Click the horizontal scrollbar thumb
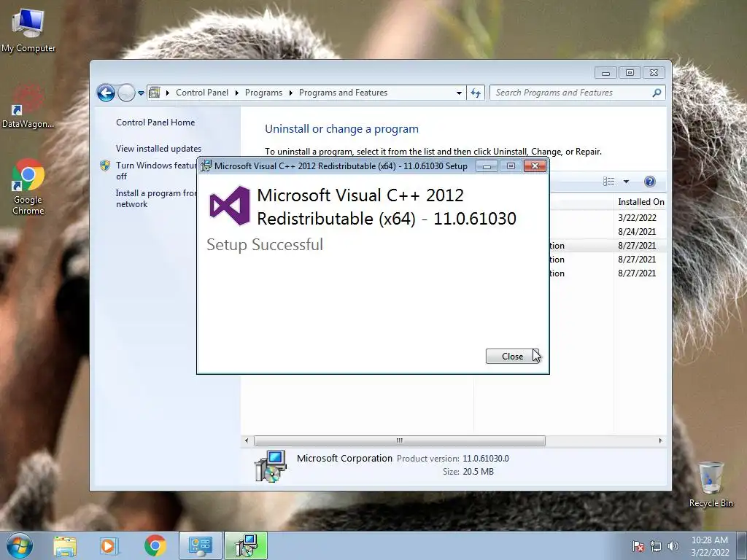The image size is (747, 560). tap(399, 440)
